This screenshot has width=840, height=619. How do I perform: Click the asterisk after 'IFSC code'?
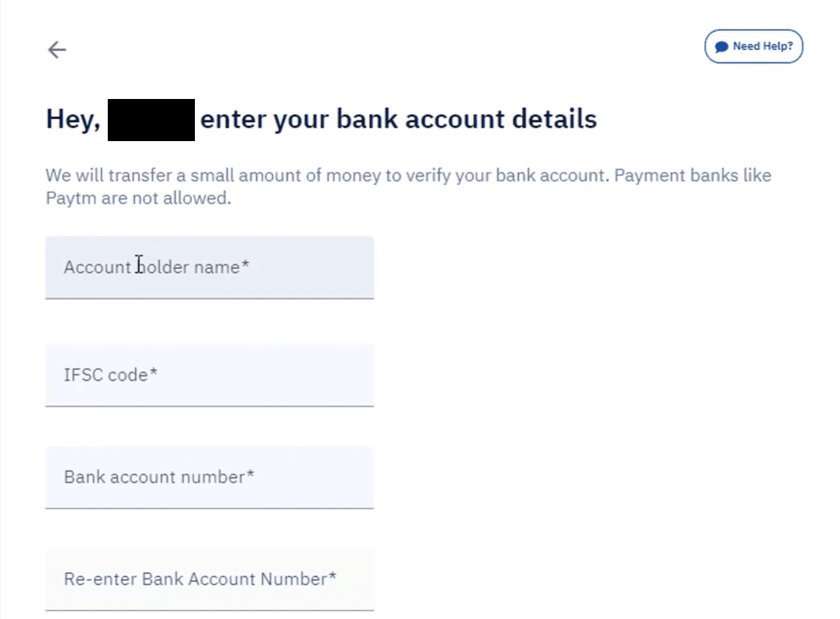click(x=154, y=374)
